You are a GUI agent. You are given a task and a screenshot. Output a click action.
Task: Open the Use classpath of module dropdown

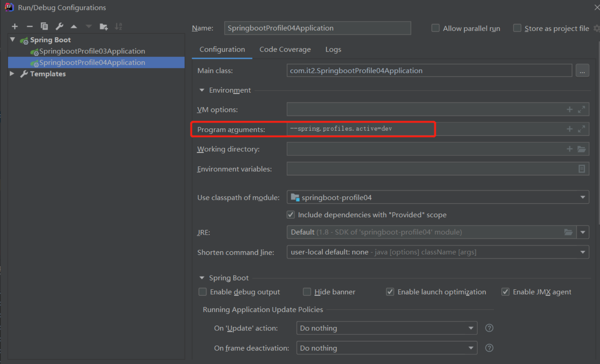[583, 197]
